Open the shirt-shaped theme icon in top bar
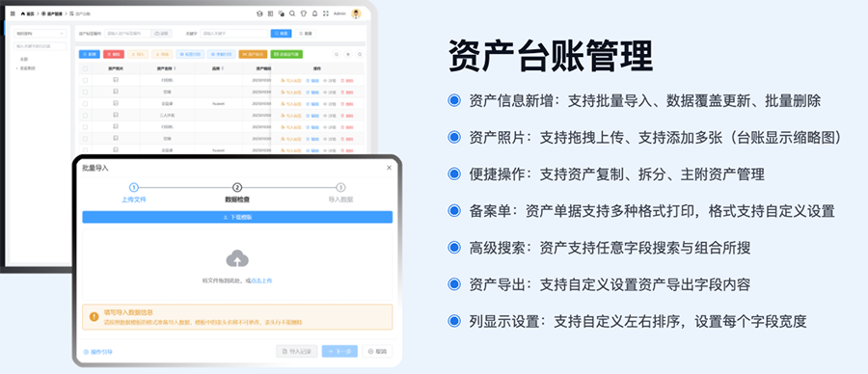Screen dimensions: 868x374 click(304, 13)
